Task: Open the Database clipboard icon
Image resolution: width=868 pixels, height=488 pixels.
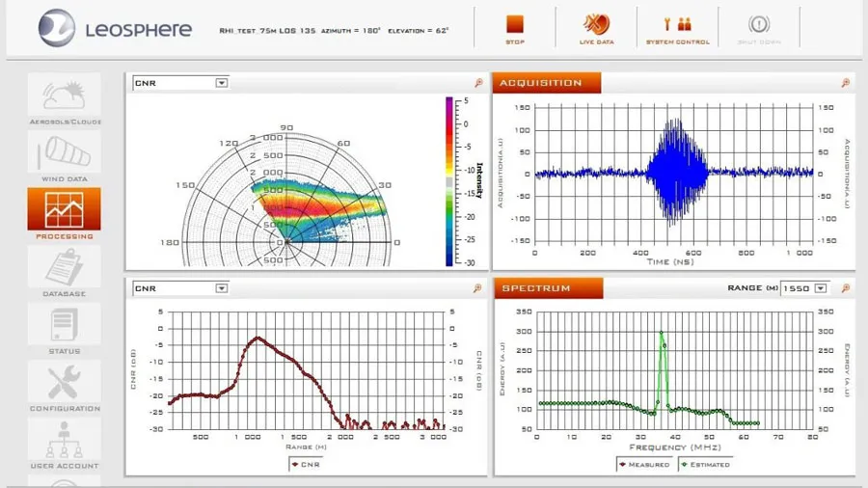Action: pos(65,267)
